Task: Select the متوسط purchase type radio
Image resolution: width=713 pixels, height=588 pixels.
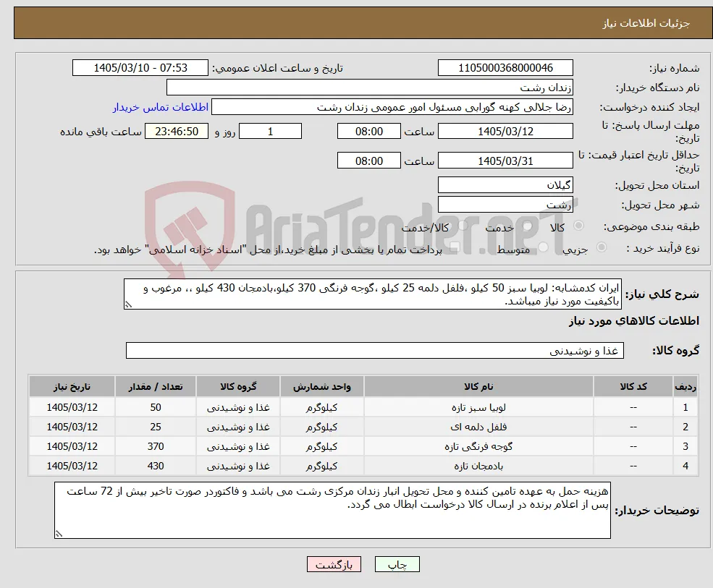Action: coord(543,247)
